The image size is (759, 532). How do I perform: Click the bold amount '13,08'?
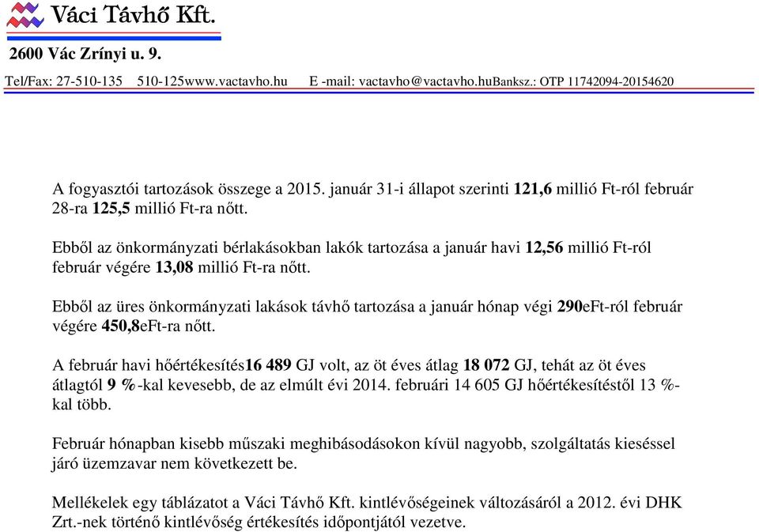[174, 267]
